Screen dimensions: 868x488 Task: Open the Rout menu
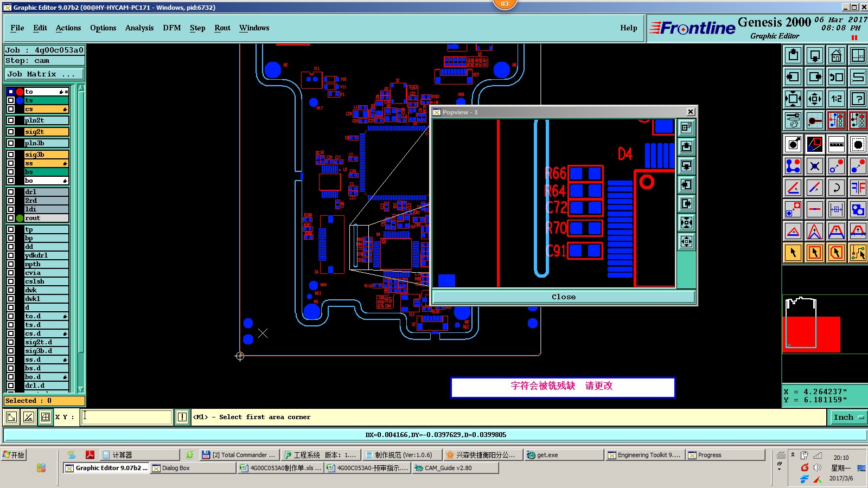pos(222,28)
